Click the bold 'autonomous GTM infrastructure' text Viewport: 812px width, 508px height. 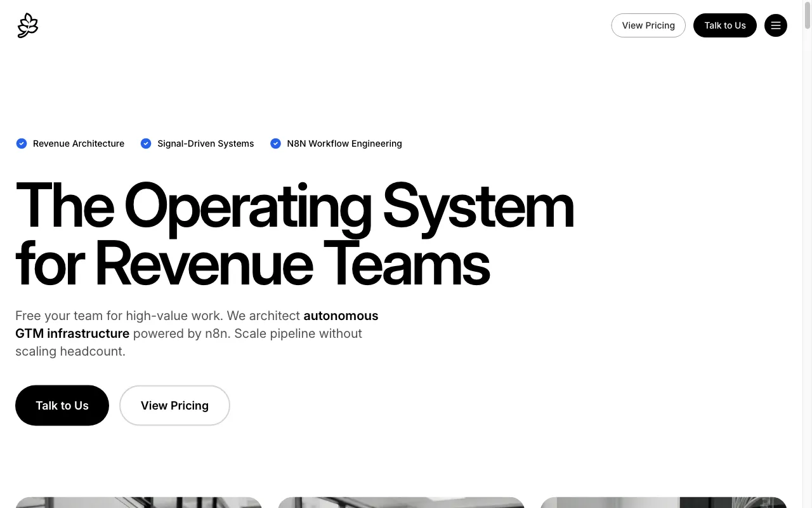[197, 324]
